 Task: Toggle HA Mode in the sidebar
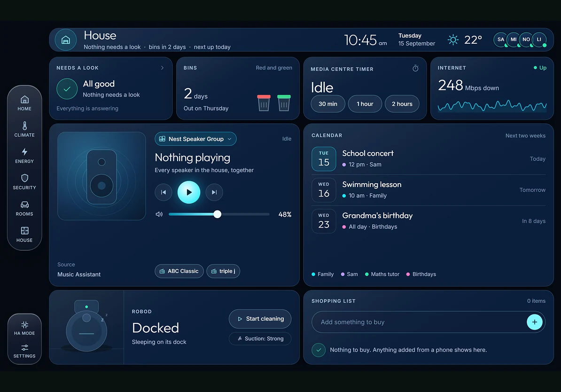[x=24, y=328]
